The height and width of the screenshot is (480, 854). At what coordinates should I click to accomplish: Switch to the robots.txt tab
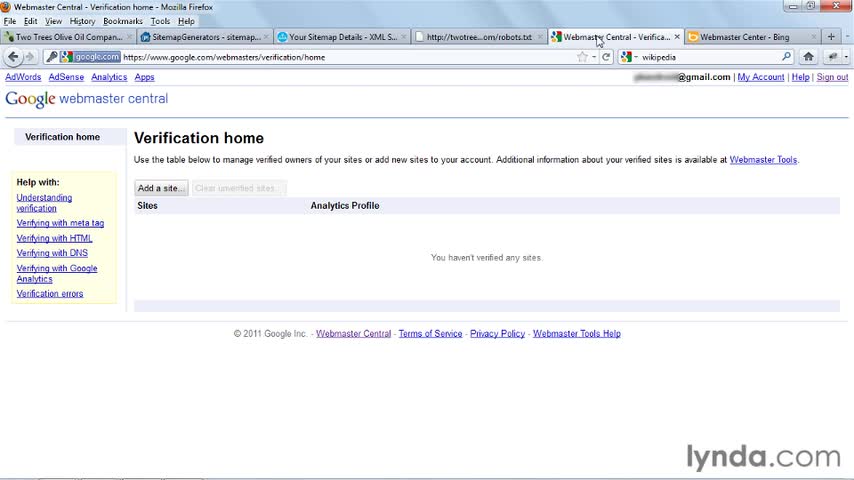pos(477,37)
